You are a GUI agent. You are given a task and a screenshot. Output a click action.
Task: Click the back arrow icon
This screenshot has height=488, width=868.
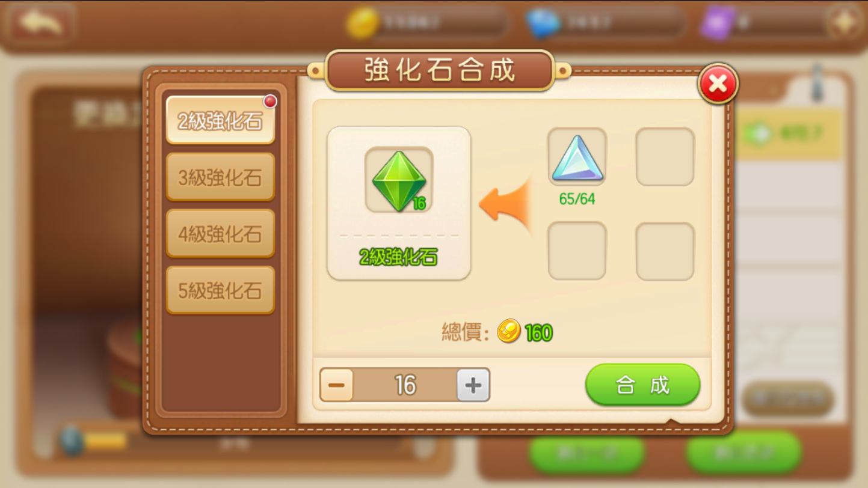point(40,23)
